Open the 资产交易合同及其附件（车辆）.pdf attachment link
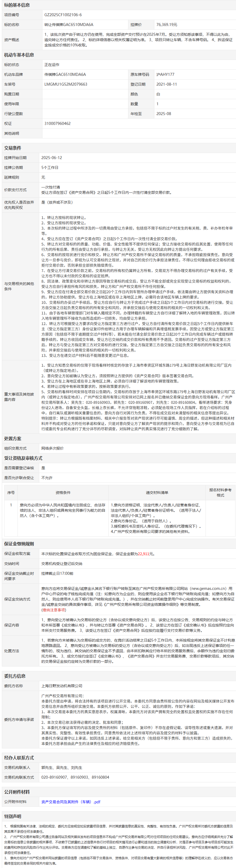The width and height of the screenshot is (236, 868). pyautogui.click(x=71, y=802)
